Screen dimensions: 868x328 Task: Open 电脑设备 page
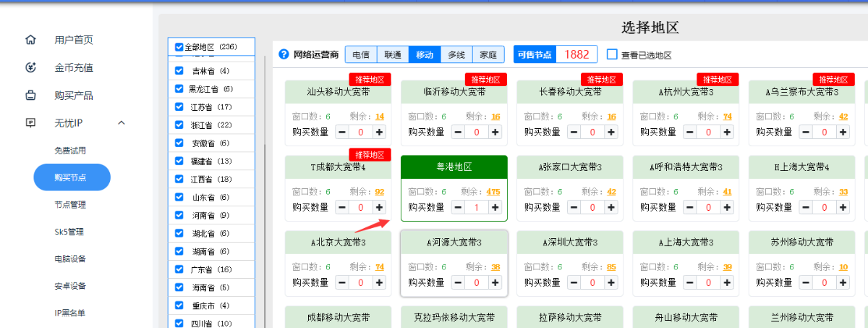tap(70, 259)
